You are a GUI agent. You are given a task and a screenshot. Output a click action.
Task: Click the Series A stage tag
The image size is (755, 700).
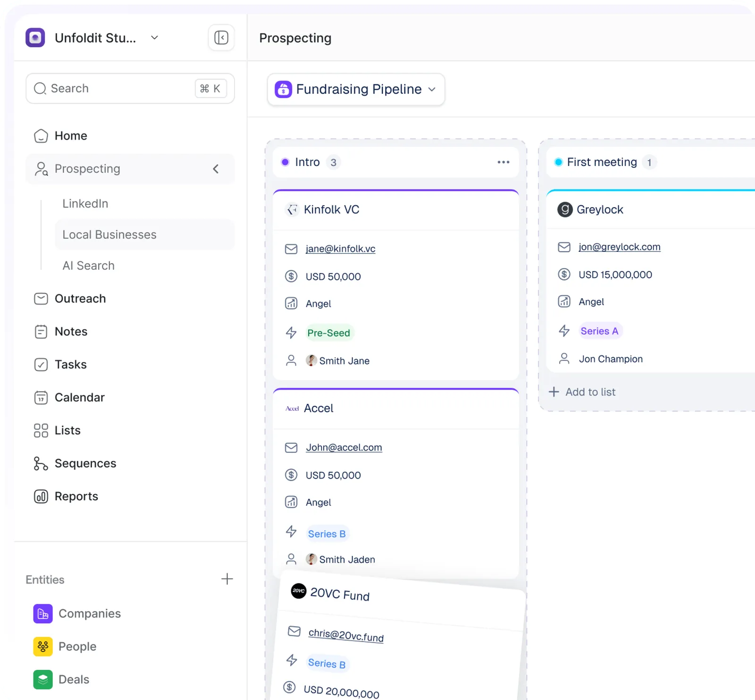(x=600, y=331)
